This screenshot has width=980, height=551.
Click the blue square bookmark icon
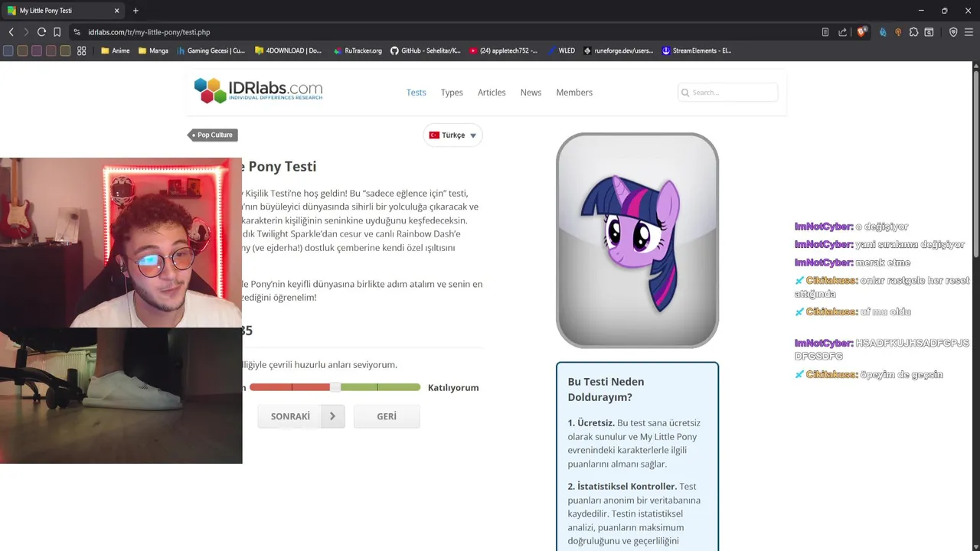pyautogui.click(x=8, y=51)
